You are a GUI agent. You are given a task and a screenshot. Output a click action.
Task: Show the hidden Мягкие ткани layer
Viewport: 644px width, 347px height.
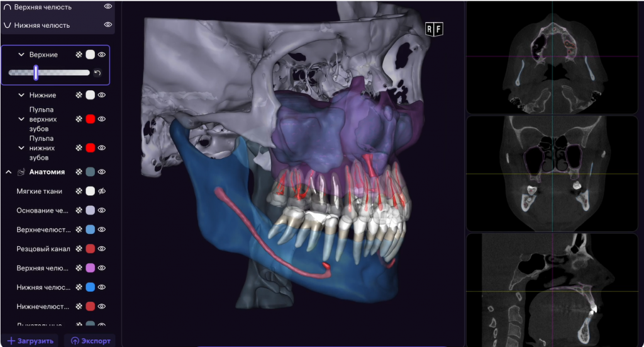101,191
